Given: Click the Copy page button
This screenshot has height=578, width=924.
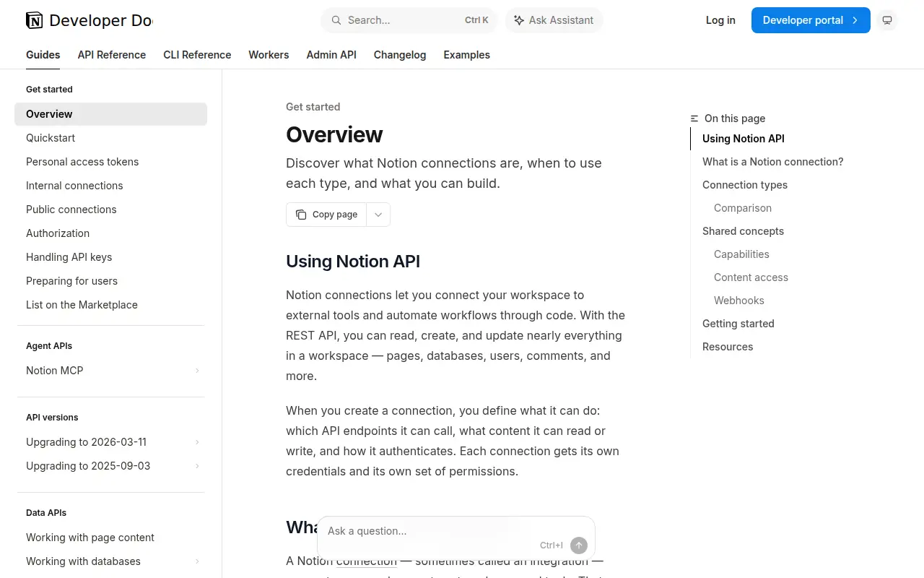Looking at the screenshot, I should 326,215.
